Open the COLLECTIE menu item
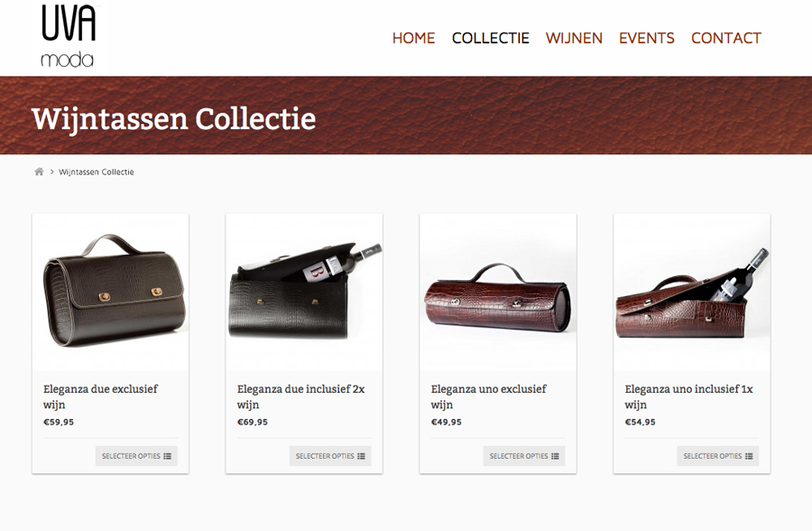The image size is (812, 531). (x=491, y=38)
